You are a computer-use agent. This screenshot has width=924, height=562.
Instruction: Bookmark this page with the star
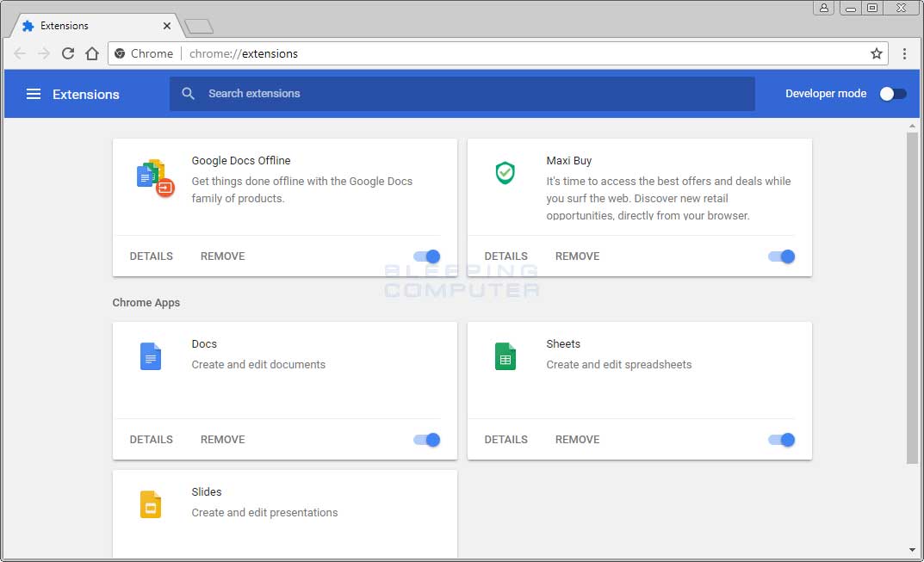click(877, 53)
